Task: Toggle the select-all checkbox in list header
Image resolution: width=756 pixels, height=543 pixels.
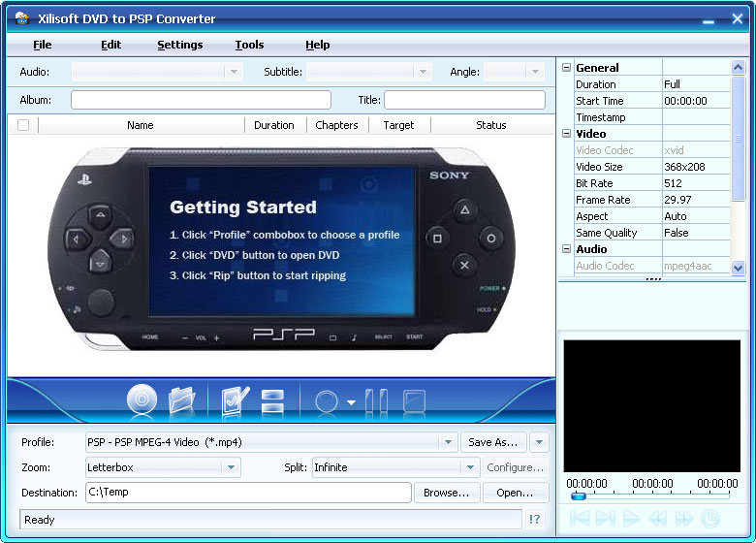Action: (x=23, y=125)
